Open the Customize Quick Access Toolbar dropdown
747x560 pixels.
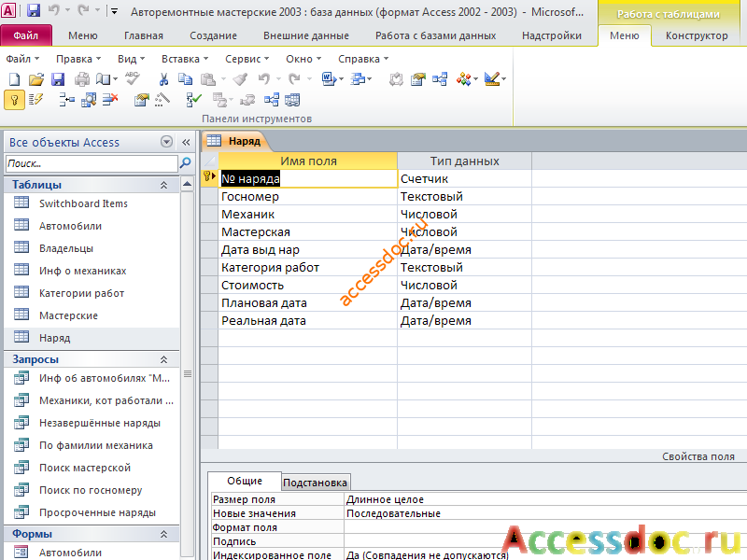(114, 11)
